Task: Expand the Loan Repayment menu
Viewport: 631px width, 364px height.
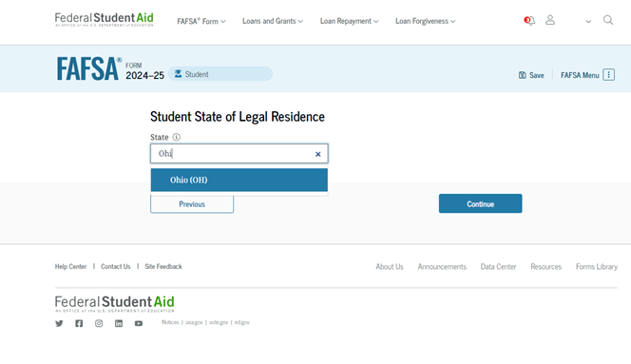Action: (x=349, y=21)
